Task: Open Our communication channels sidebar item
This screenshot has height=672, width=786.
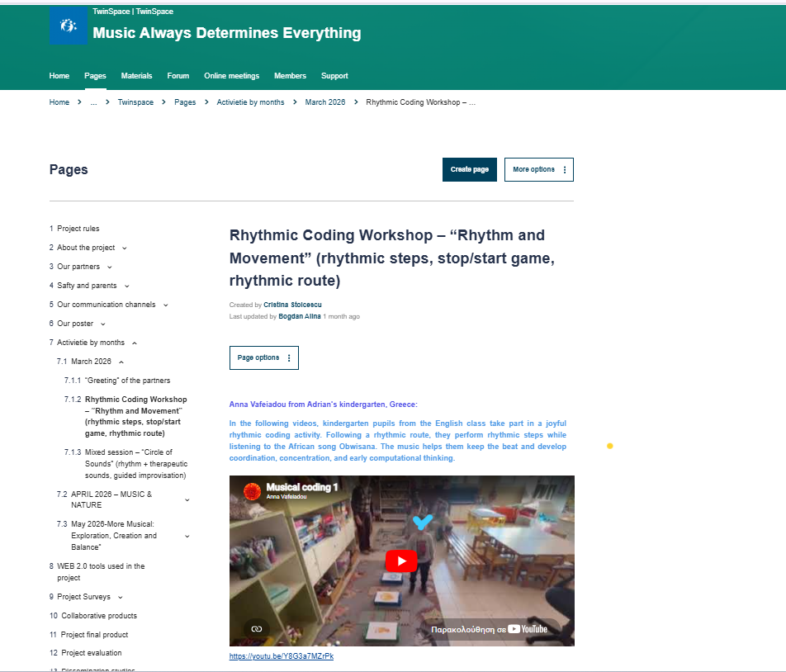Action: 107,305
